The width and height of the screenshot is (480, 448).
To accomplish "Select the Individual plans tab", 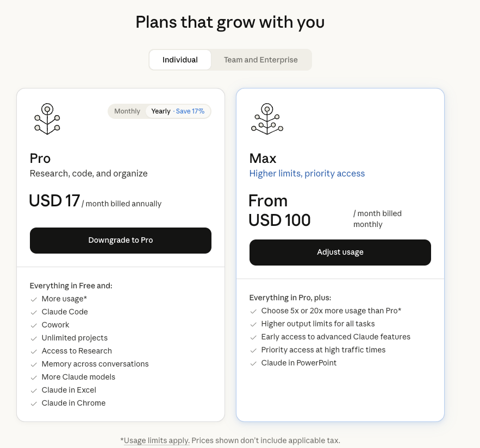I will coord(180,60).
